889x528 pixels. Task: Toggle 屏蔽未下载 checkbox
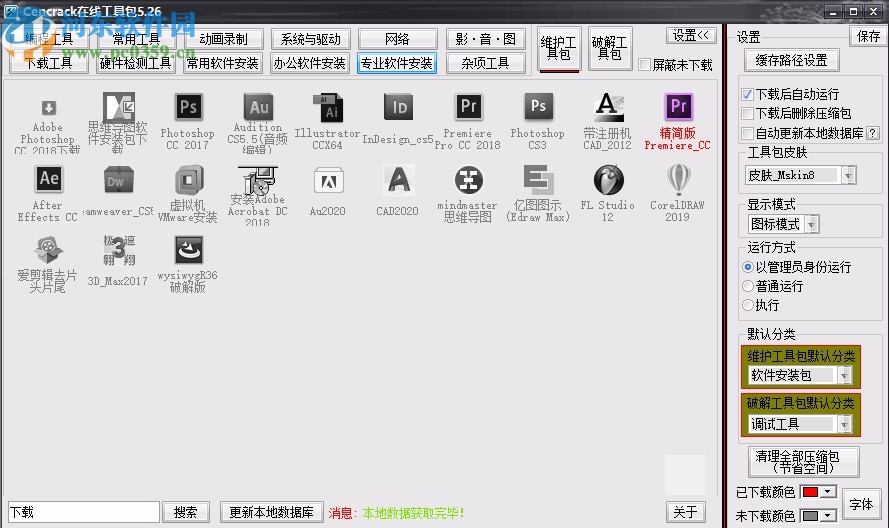[x=644, y=65]
